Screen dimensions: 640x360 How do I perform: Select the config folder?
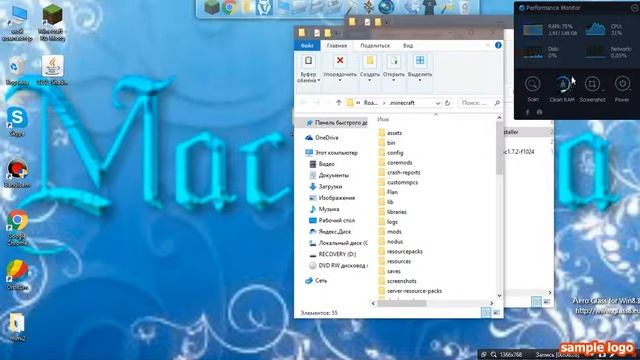click(x=391, y=153)
